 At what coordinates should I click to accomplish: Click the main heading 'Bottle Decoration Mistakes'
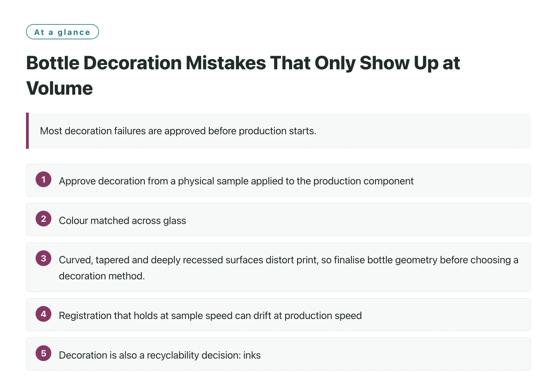coord(146,63)
